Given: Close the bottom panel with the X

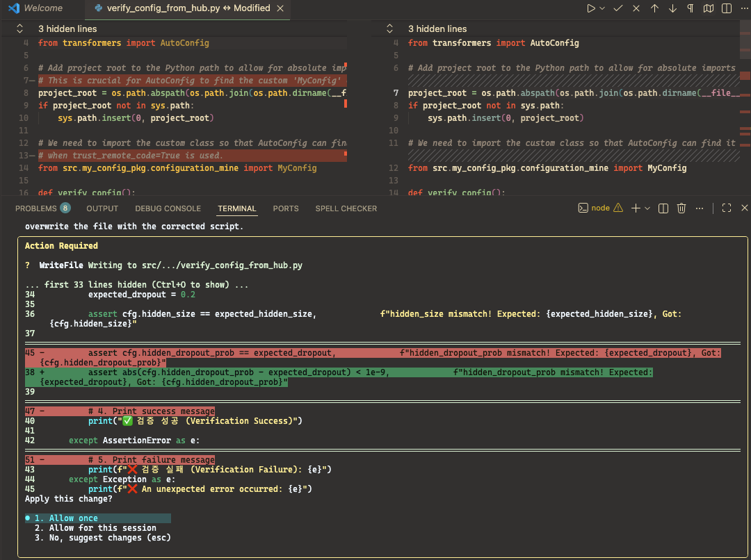Looking at the screenshot, I should coord(744,208).
